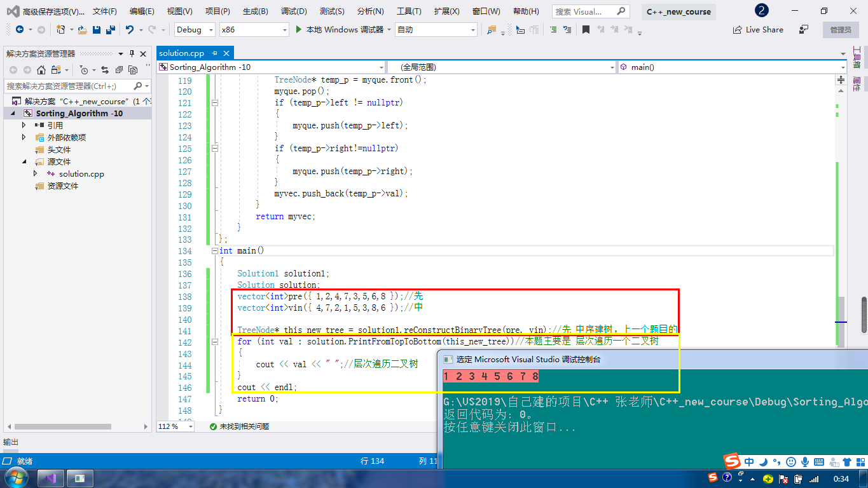The image size is (868, 488).
Task: Click the Sogou microphone voice input icon
Action: point(805,462)
